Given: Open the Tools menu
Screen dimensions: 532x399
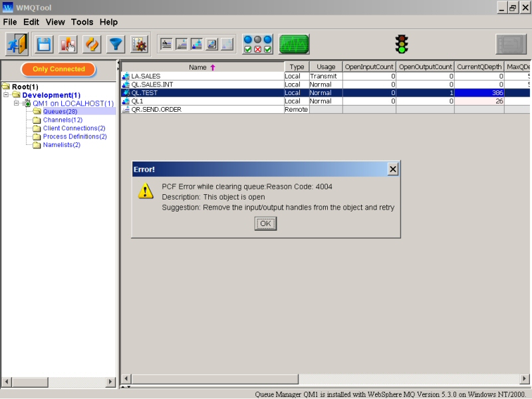Looking at the screenshot, I should 82,22.
